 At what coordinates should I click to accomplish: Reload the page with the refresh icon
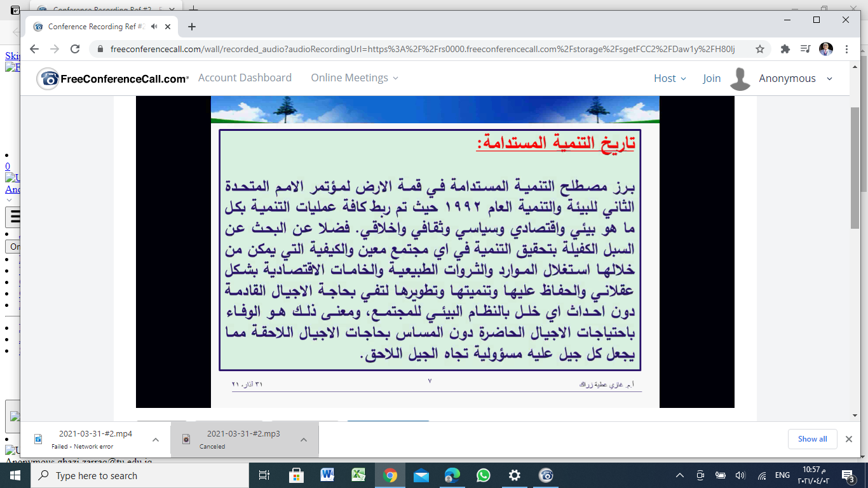pyautogui.click(x=75, y=49)
